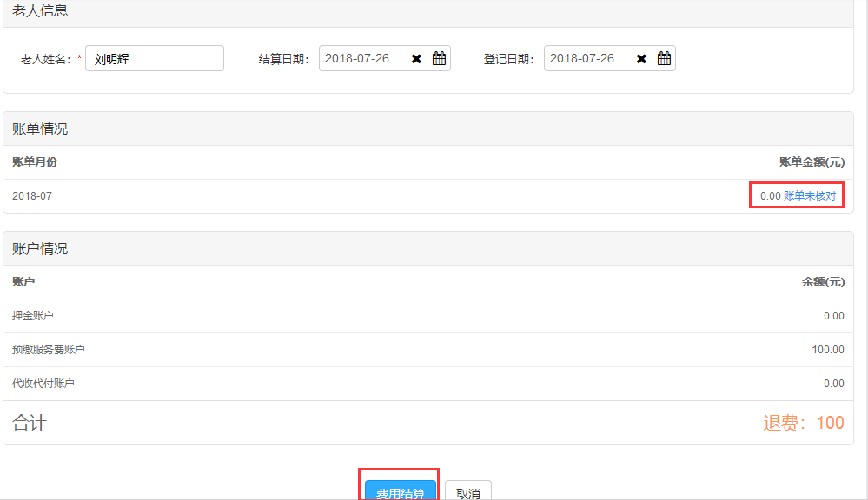Open the calendar picker for 登记日期

click(x=665, y=59)
